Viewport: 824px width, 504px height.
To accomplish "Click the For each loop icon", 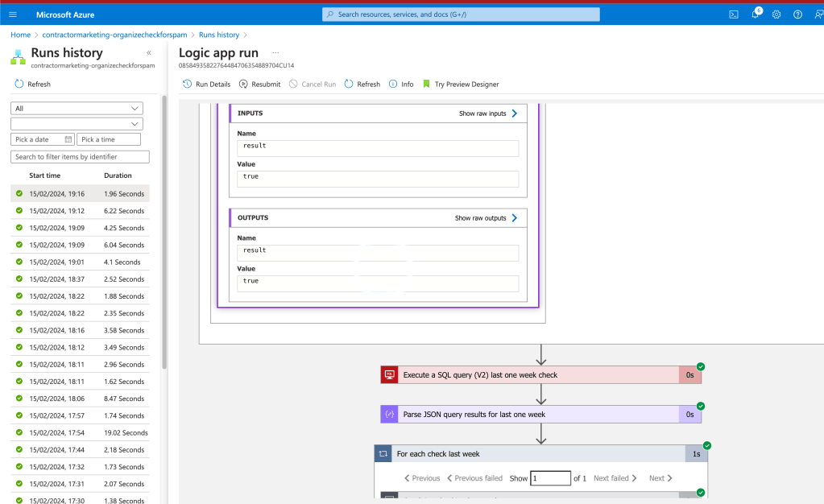I will point(383,453).
